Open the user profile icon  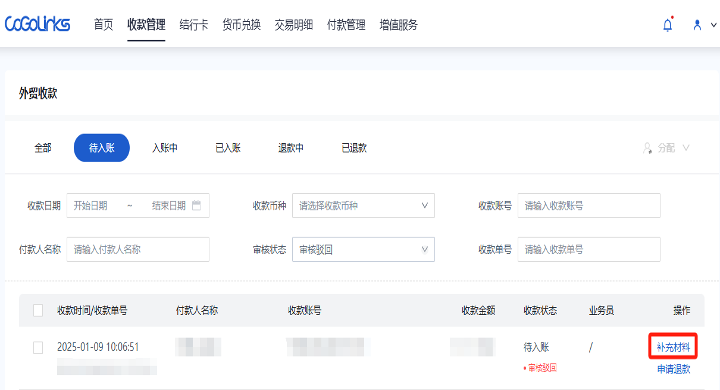coord(697,25)
